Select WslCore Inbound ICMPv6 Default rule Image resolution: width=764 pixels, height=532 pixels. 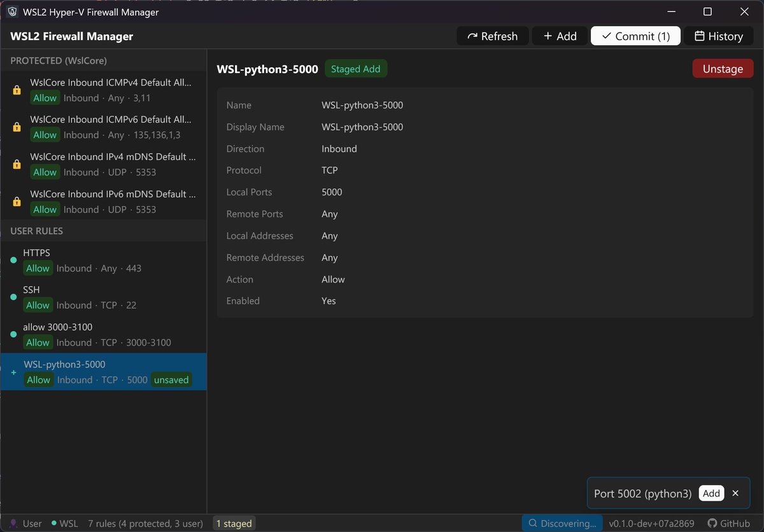tap(103, 127)
